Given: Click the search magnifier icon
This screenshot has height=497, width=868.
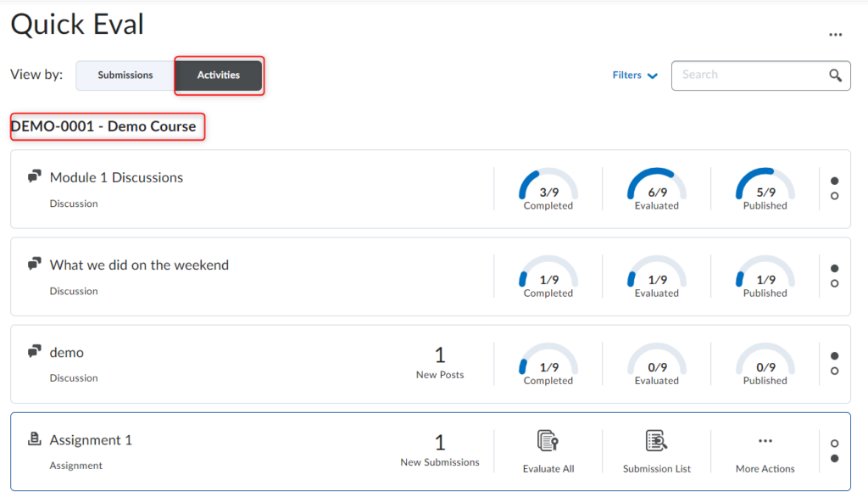Looking at the screenshot, I should coord(835,75).
